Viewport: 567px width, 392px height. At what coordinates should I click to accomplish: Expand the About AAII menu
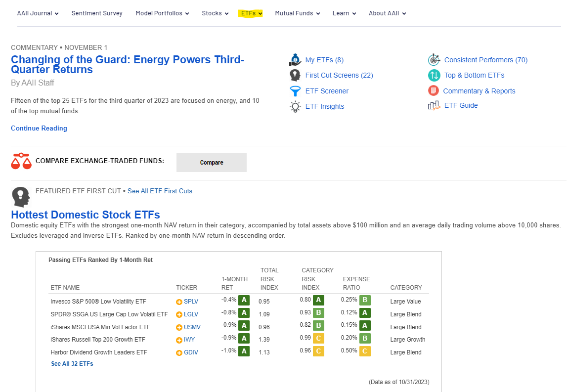click(x=387, y=13)
